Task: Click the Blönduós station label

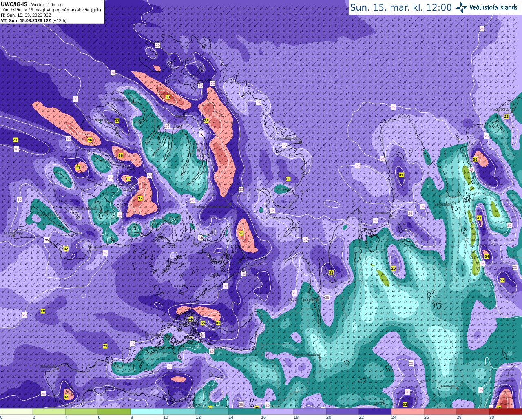Action: click(x=383, y=213)
